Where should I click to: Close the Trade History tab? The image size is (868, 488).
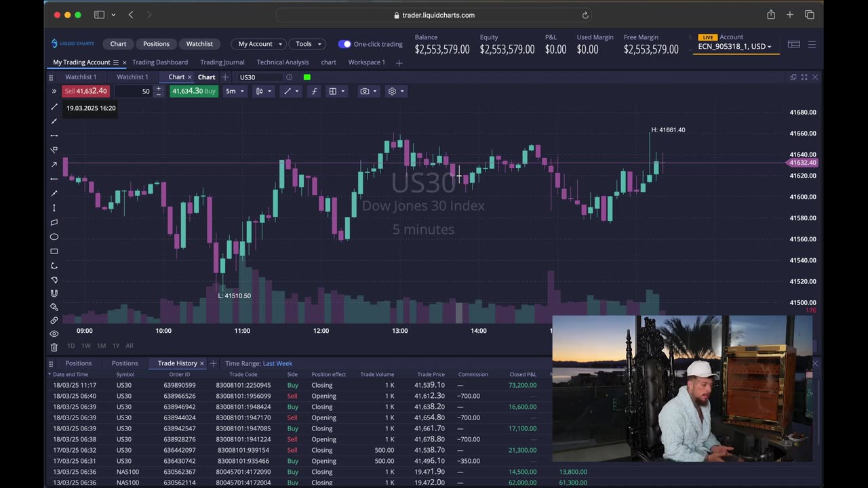coord(201,363)
